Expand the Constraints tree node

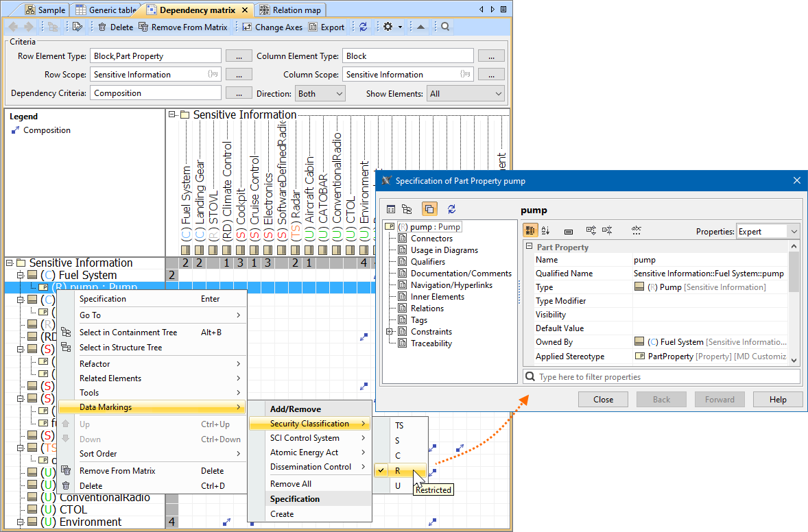390,332
